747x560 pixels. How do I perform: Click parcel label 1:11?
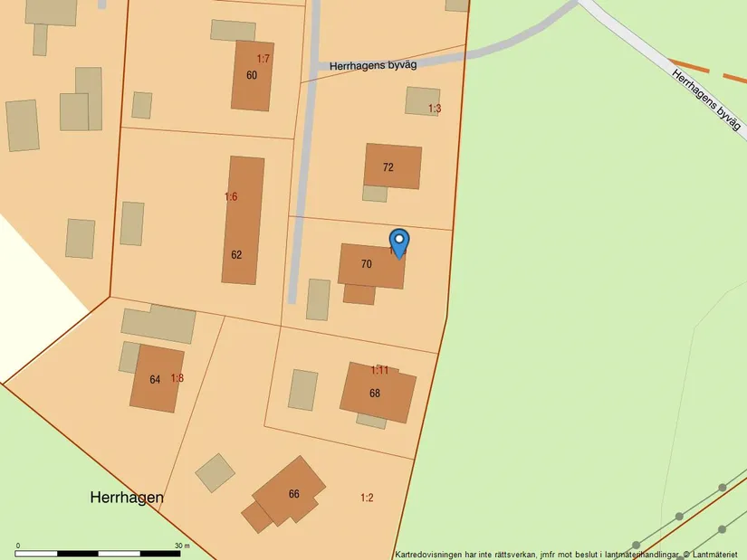coord(379,370)
